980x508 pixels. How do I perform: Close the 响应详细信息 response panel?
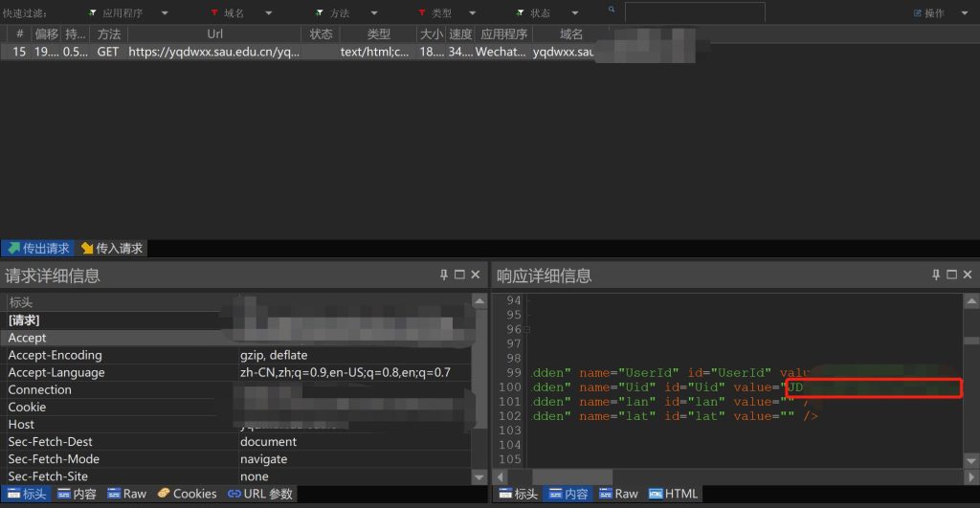click(x=967, y=276)
